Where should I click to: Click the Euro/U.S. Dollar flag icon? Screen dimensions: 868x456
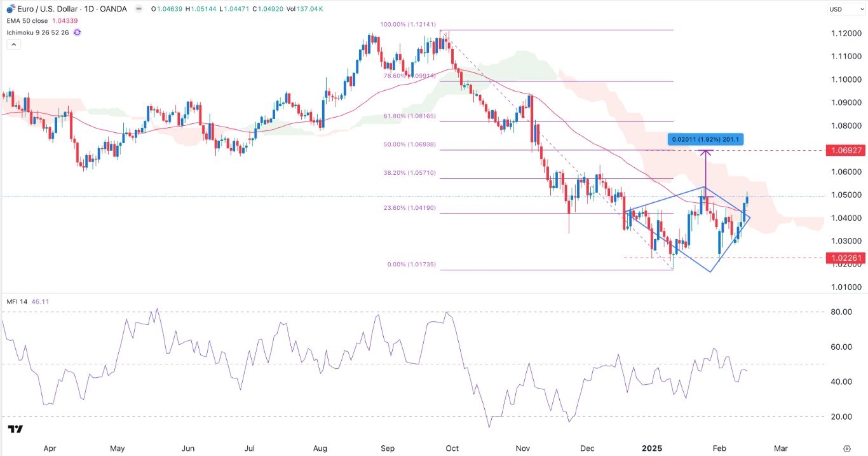point(10,9)
